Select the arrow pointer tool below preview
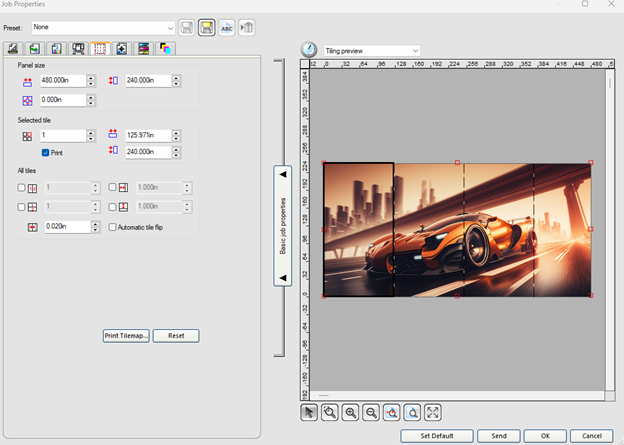This screenshot has width=624, height=445. click(x=310, y=412)
